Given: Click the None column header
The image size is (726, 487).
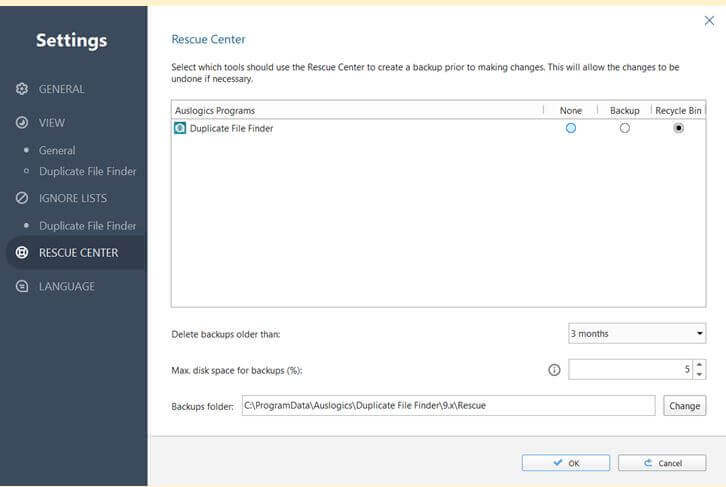Looking at the screenshot, I should tap(570, 110).
